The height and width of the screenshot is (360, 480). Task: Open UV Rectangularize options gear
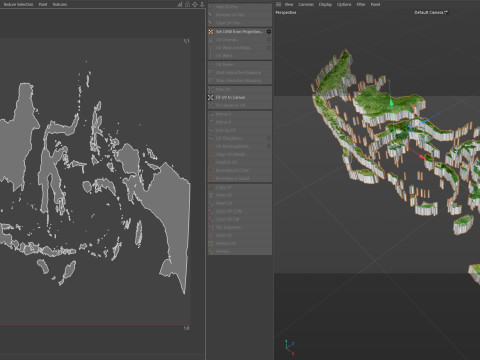pos(269,146)
